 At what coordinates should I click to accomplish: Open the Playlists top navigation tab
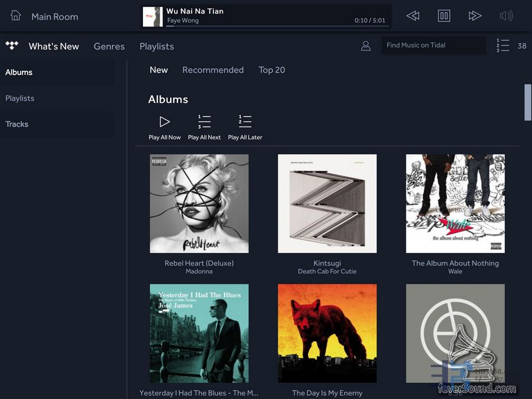(157, 46)
